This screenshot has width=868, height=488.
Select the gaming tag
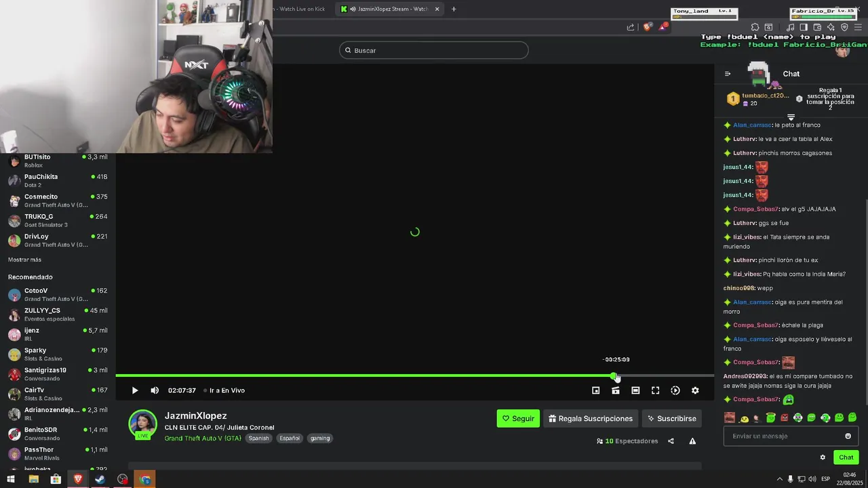320,438
